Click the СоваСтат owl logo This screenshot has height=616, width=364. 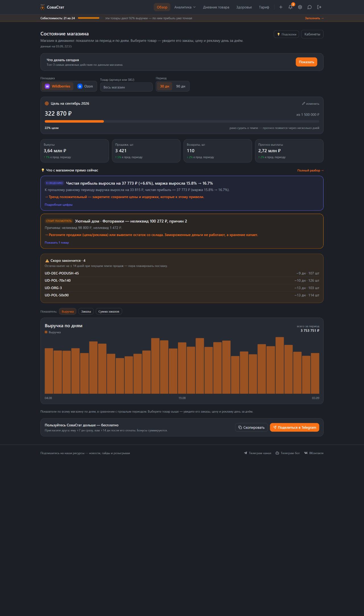[x=43, y=7]
